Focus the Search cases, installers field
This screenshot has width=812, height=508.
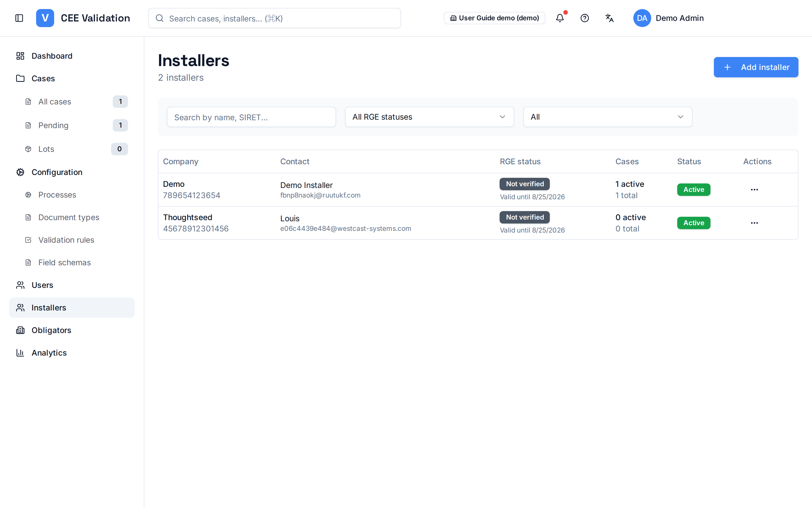(274, 18)
